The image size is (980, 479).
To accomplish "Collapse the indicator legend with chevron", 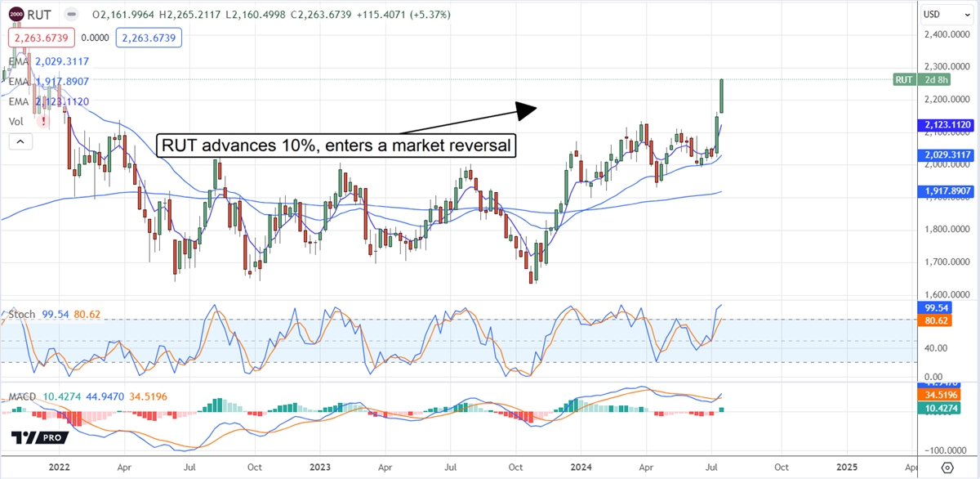I will (x=20, y=141).
